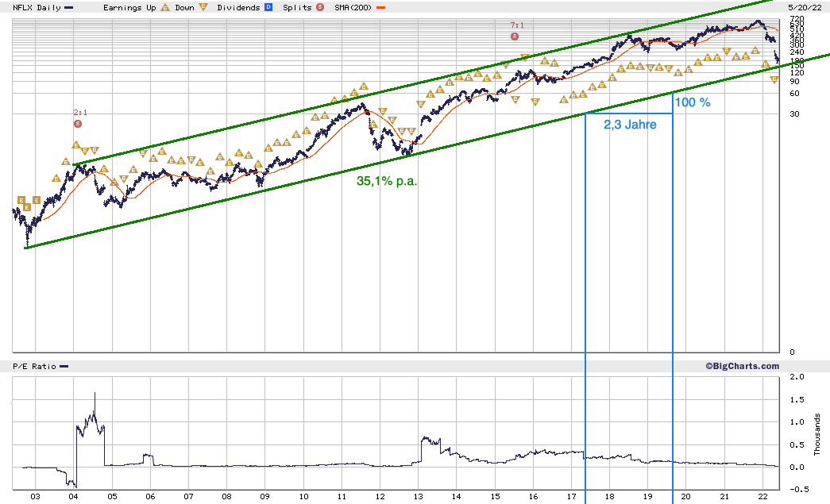
Task: Click the 0 price axis label
Action: 792,352
